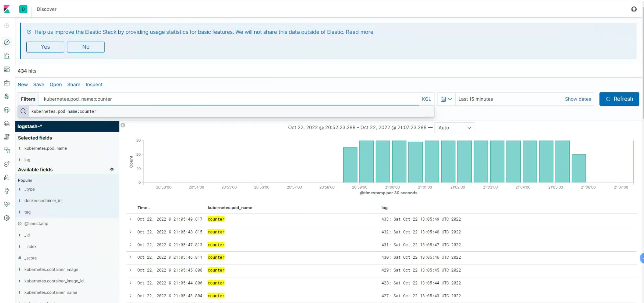Open Recently viewed clock icon in sidebar
This screenshot has width=644, height=303.
(x=7, y=26)
